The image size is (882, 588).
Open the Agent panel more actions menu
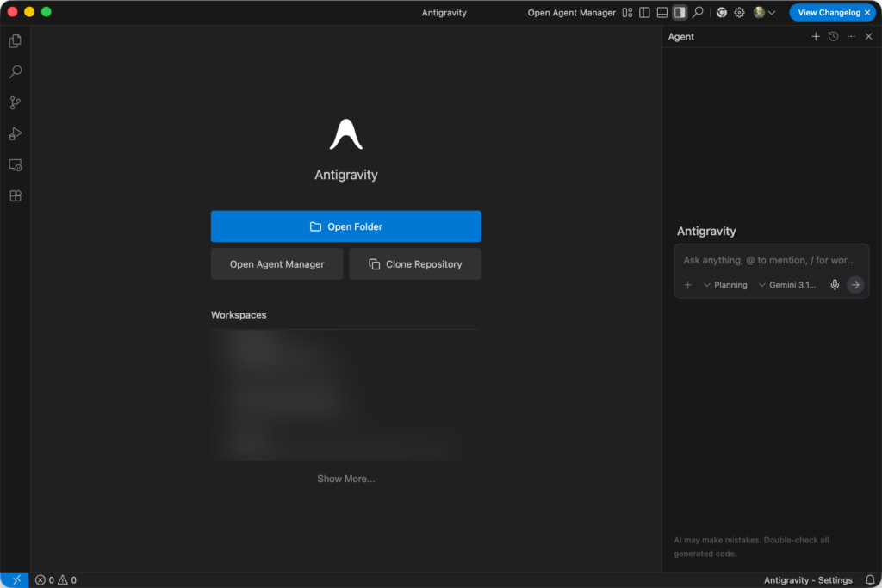[851, 37]
